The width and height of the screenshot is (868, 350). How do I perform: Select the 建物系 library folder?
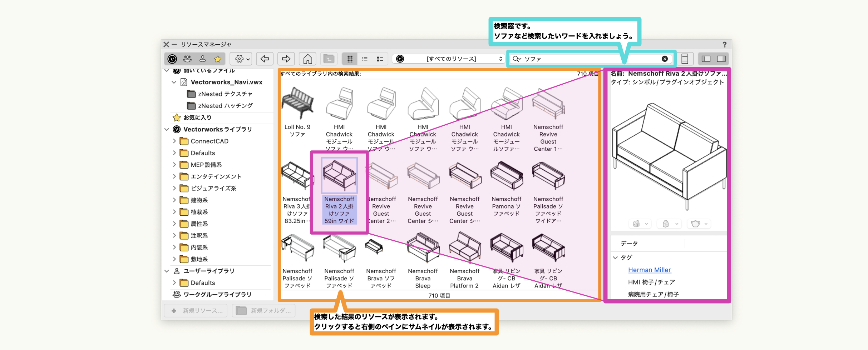coord(199,200)
